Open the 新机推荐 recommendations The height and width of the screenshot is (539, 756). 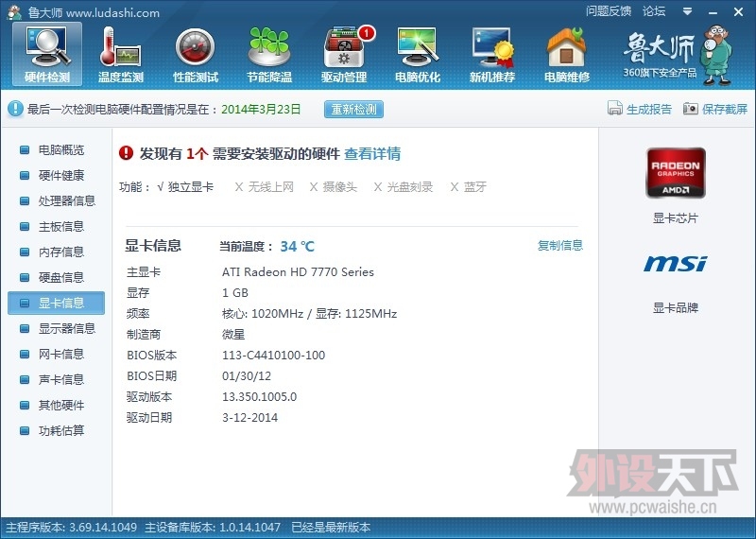[492, 55]
